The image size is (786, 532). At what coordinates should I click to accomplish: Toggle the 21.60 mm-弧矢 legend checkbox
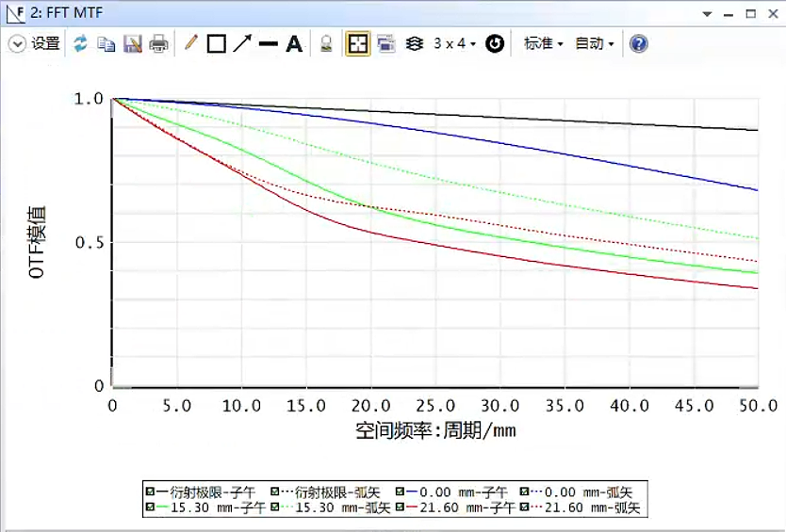click(x=526, y=508)
